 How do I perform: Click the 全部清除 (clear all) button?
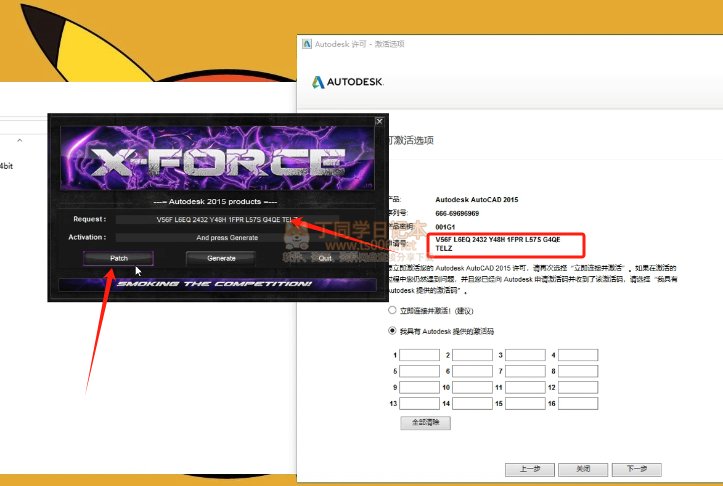pyautogui.click(x=425, y=422)
